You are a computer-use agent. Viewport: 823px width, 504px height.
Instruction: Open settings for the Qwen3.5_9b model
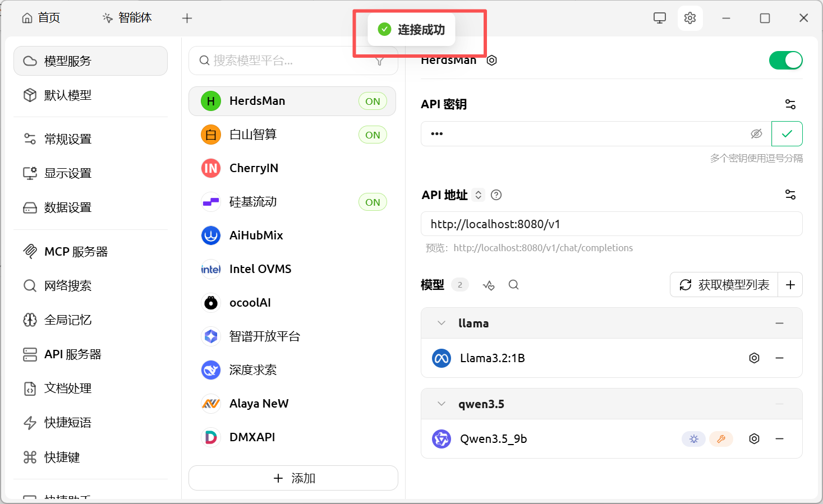(755, 439)
